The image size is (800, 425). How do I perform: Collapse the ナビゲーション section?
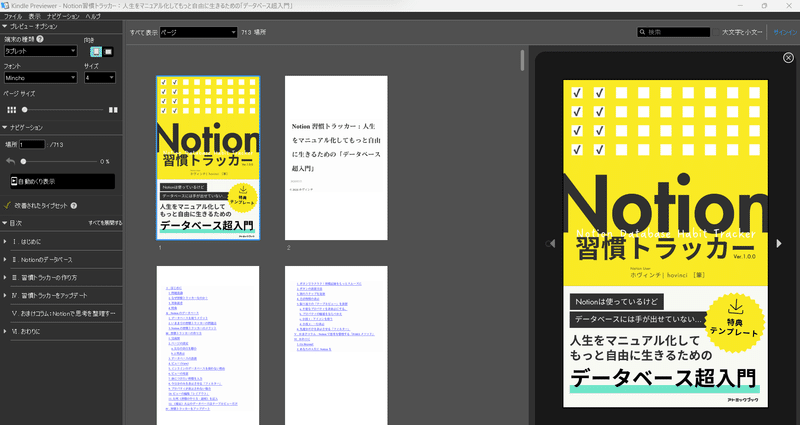[5, 128]
